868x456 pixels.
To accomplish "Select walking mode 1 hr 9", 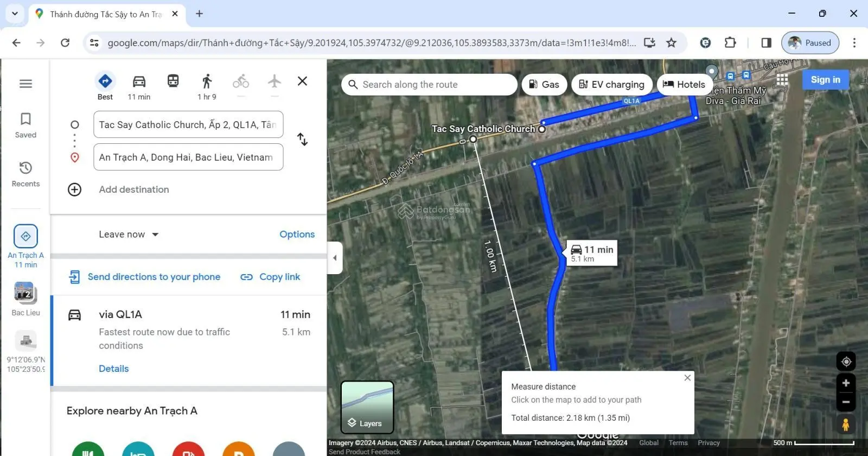I will click(207, 86).
